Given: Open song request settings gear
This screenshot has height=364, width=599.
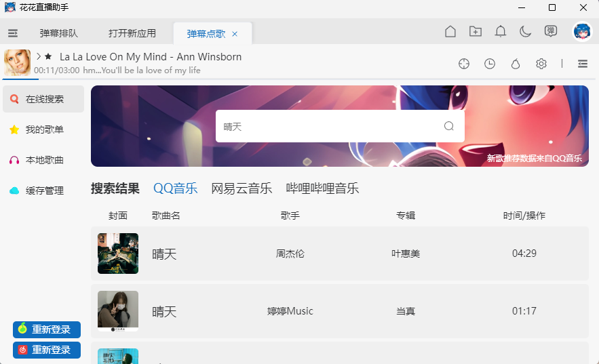Looking at the screenshot, I should tap(541, 64).
